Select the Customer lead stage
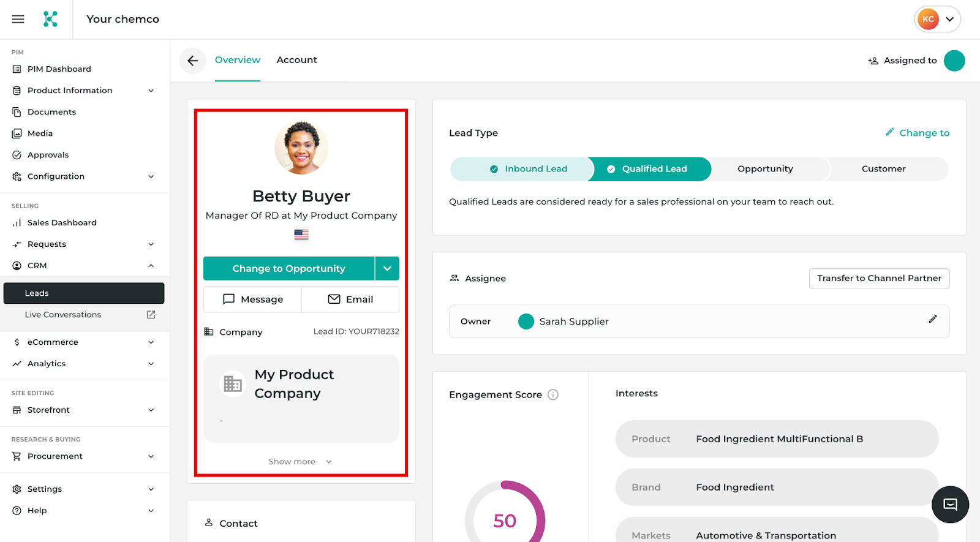The width and height of the screenshot is (980, 542). [x=883, y=169]
